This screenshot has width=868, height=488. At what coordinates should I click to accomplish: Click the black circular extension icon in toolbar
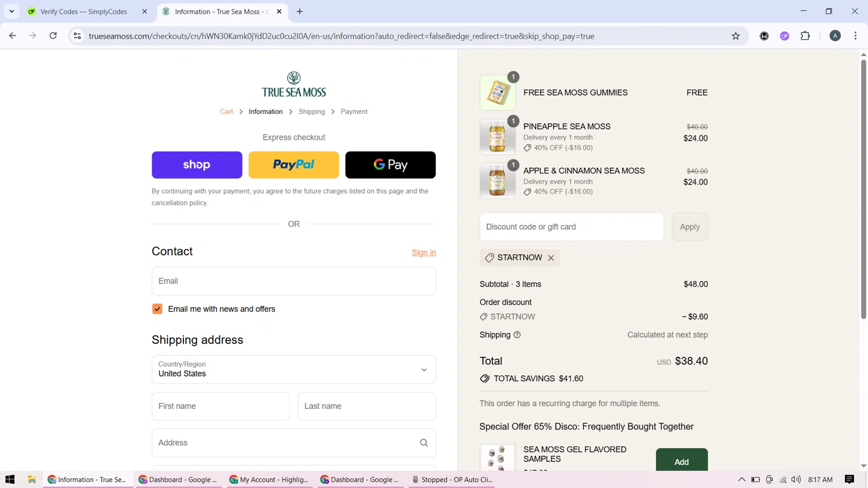point(764,36)
